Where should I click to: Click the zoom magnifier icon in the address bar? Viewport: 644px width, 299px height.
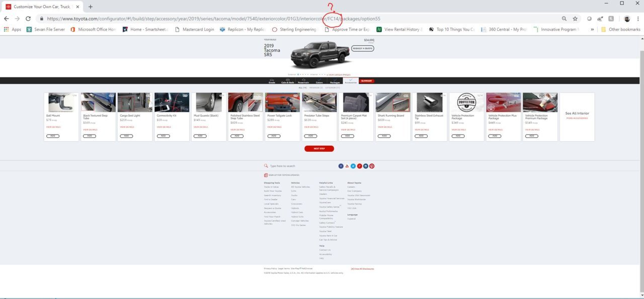564,19
